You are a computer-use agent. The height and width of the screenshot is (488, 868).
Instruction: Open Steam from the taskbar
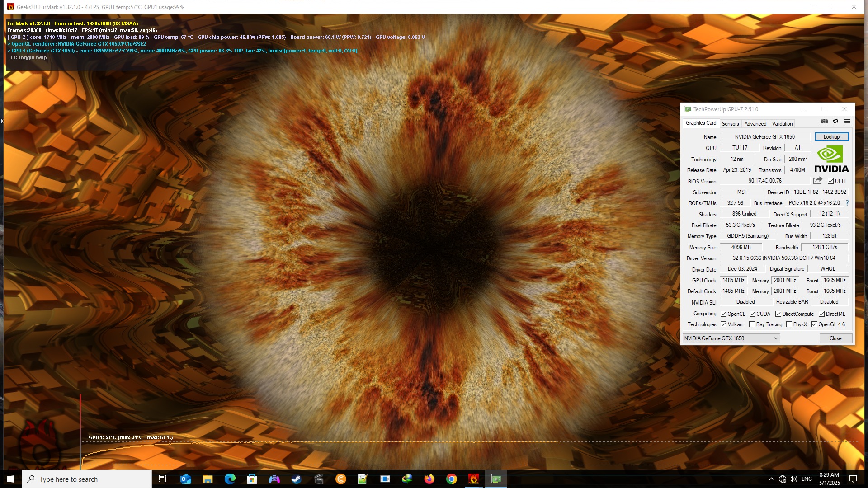point(296,479)
